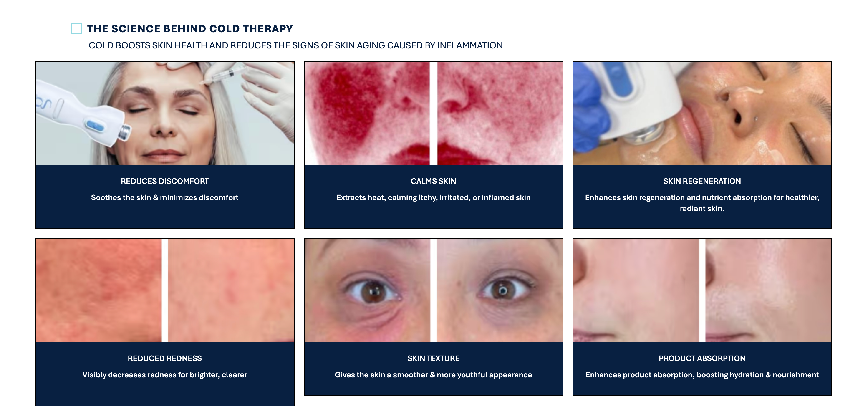
Task: Open the Product Absorption cheek comparison image
Action: click(x=702, y=291)
